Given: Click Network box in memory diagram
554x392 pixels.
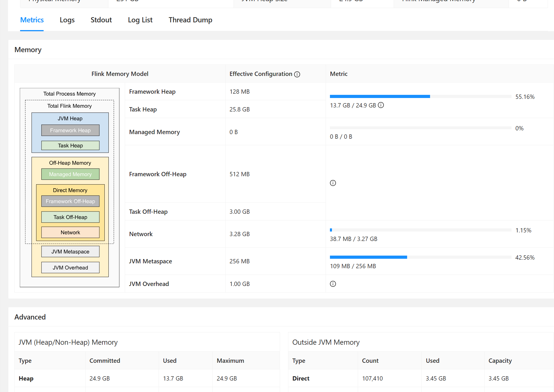Looking at the screenshot, I should coord(70,232).
